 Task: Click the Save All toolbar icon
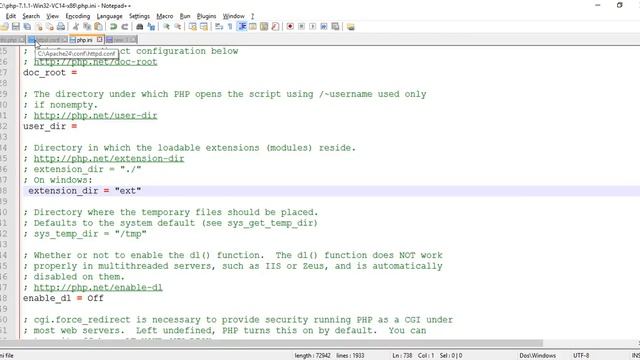click(x=27, y=27)
